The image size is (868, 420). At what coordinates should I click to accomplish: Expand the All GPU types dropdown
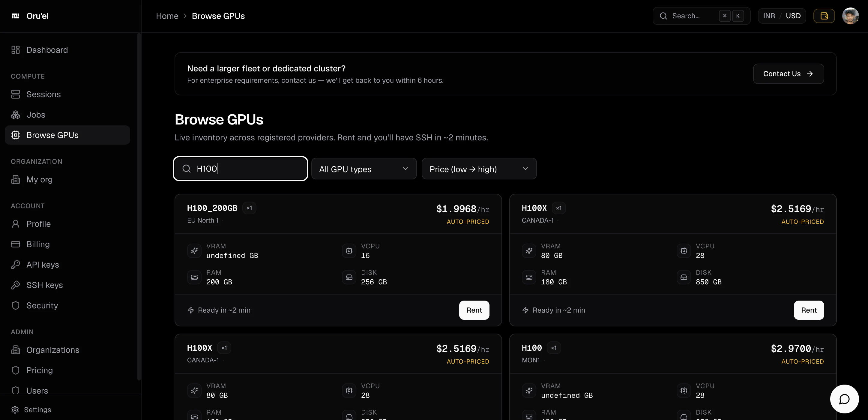[364, 169]
